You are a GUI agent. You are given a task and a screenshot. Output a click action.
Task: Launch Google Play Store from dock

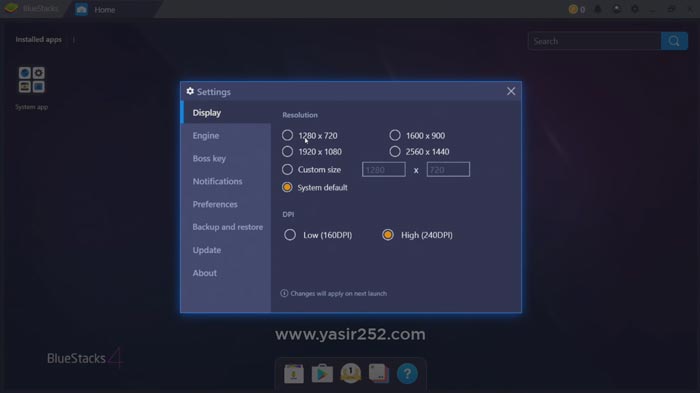322,373
